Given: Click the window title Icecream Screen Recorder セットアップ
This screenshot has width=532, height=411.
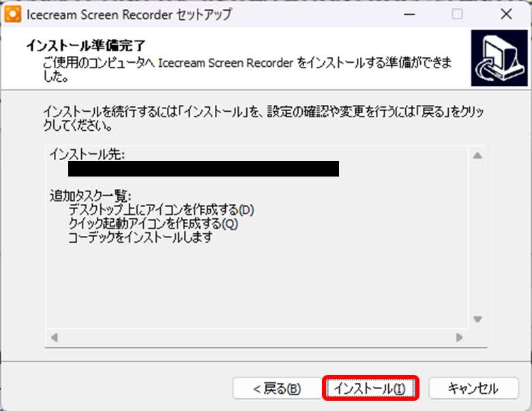Looking at the screenshot, I should click(x=129, y=14).
